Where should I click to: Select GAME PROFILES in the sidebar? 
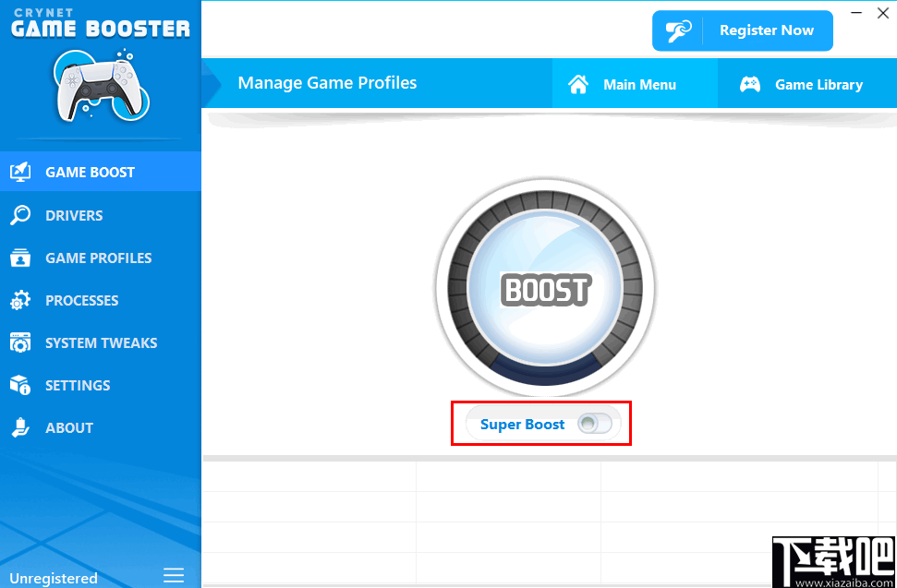(101, 258)
